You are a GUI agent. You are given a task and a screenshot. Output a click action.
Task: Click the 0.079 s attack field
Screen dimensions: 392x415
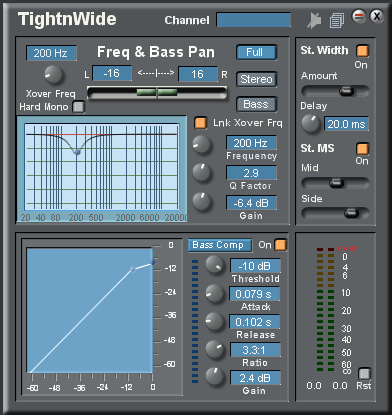point(254,294)
